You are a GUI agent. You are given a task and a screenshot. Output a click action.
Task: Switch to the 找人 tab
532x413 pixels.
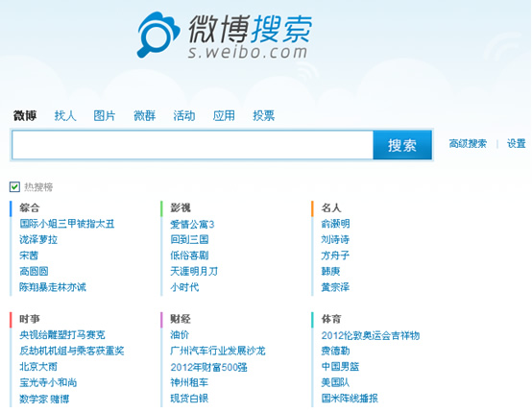pos(65,115)
